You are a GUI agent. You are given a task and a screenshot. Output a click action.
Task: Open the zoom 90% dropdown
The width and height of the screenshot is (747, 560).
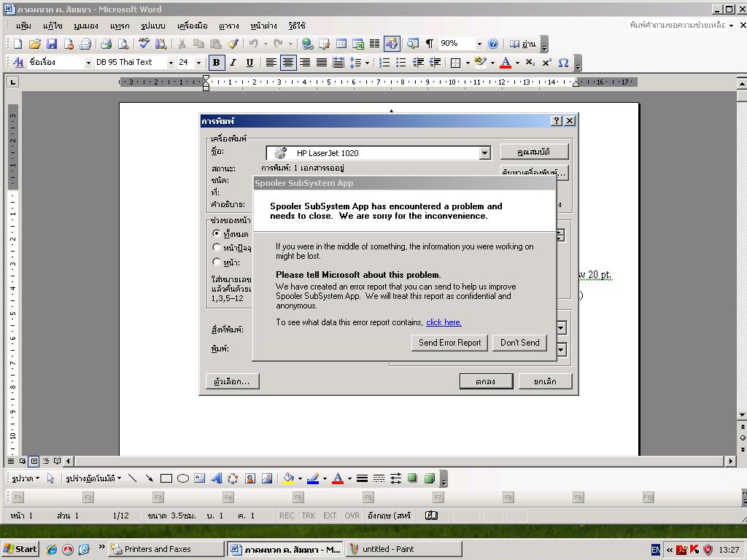coord(479,44)
